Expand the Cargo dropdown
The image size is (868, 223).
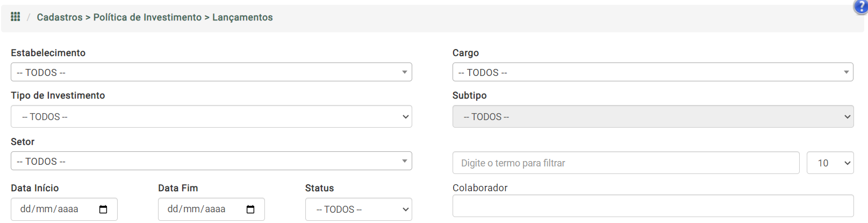point(653,72)
